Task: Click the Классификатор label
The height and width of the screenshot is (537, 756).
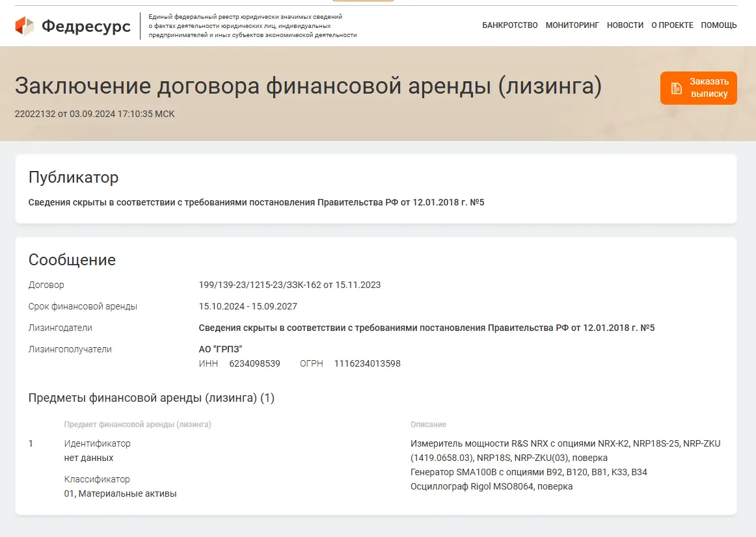Action: 97,479
